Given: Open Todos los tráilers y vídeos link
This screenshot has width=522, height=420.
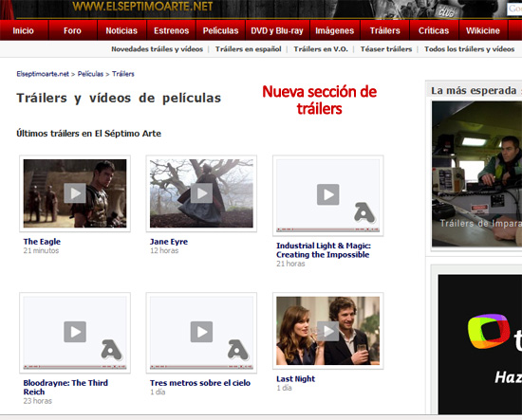Looking at the screenshot, I should click(x=470, y=49).
